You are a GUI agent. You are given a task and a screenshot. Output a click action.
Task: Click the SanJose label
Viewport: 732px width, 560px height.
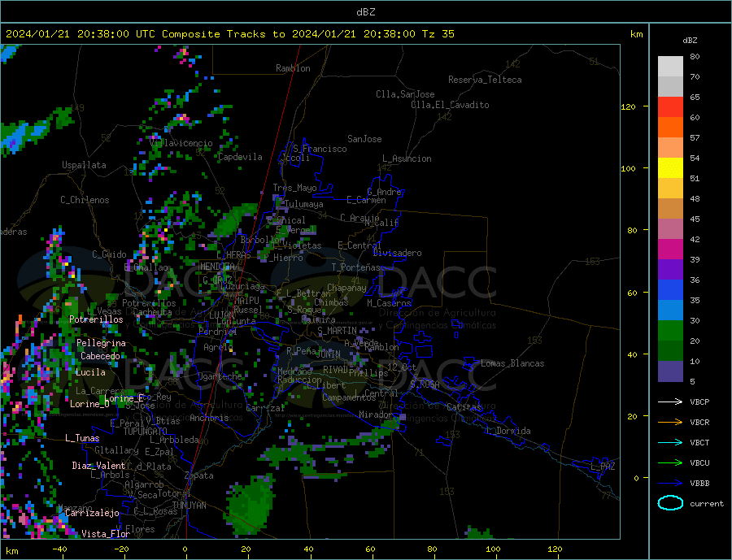coord(364,139)
